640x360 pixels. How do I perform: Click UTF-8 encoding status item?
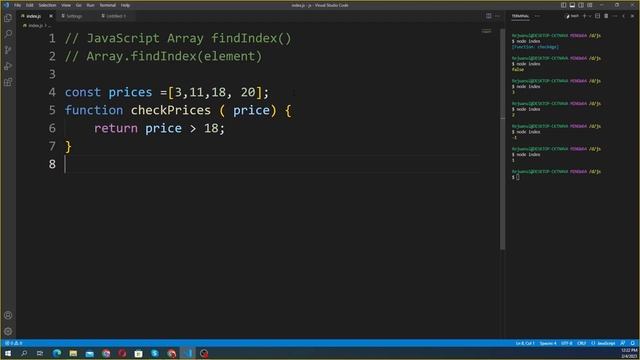(567, 343)
